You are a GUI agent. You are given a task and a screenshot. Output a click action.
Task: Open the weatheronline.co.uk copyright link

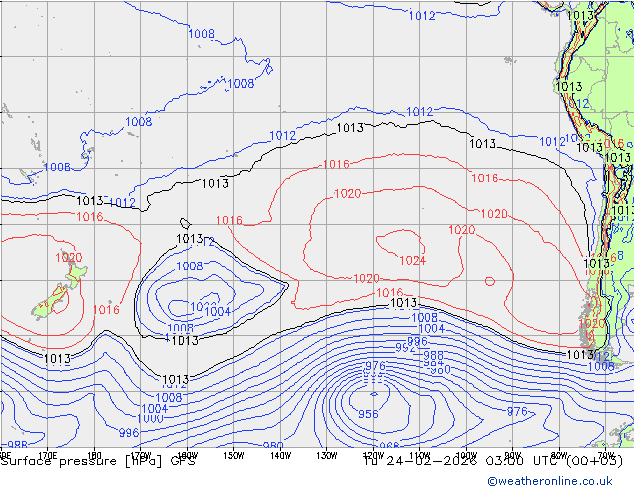(549, 481)
